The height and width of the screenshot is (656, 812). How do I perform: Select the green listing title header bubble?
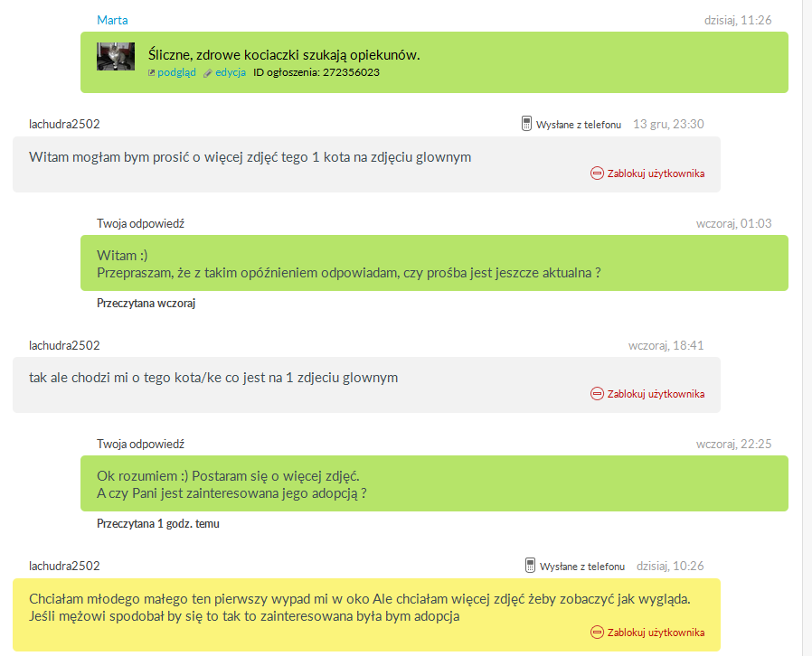click(434, 62)
